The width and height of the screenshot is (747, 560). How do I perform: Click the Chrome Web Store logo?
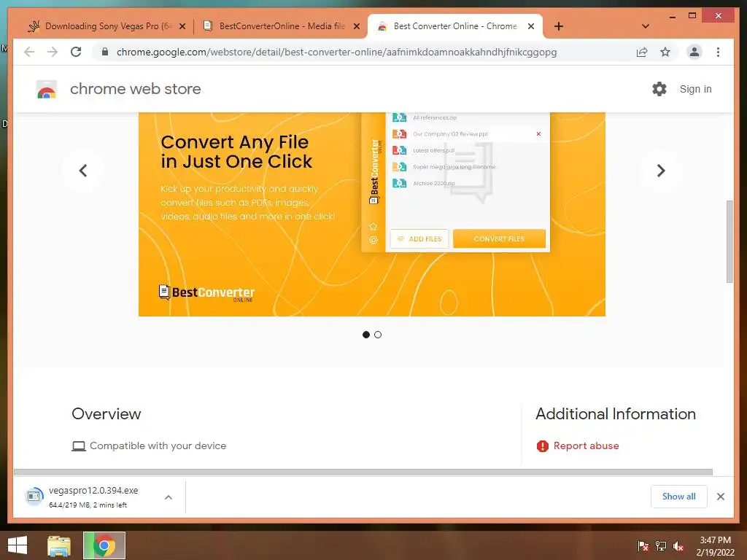(47, 89)
